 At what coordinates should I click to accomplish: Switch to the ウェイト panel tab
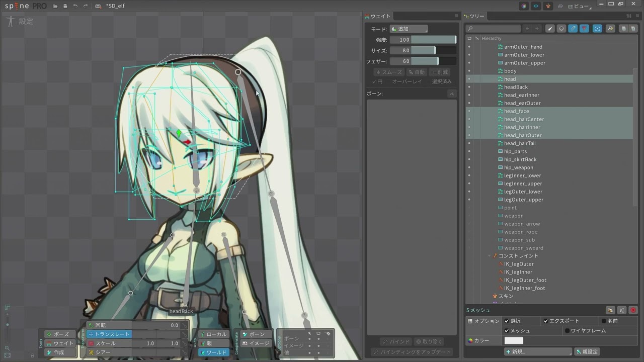pos(377,16)
